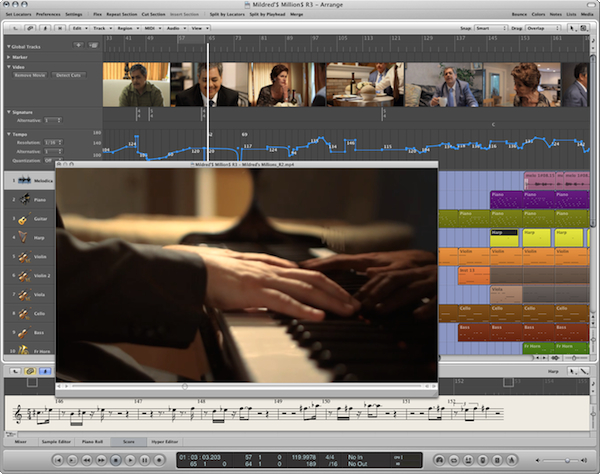The height and width of the screenshot is (474, 600).
Task: Toggle the Solo headphone button in transport
Action: pyautogui.click(x=439, y=460)
